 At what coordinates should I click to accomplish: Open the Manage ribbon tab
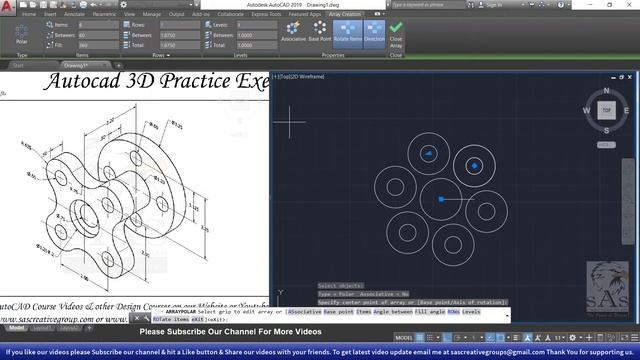[x=152, y=14]
